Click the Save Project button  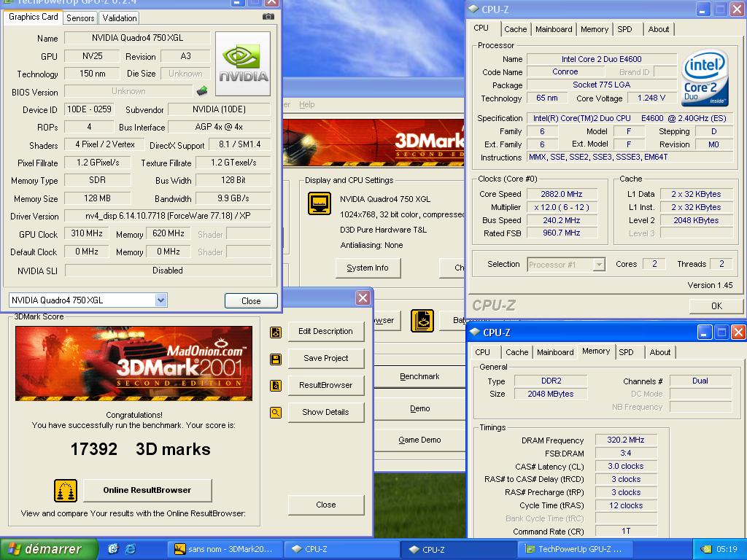(326, 358)
